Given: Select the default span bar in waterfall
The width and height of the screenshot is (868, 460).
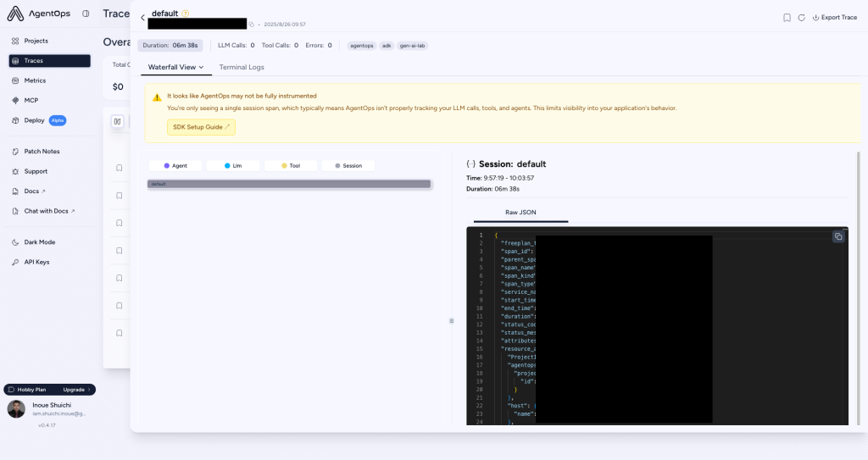Looking at the screenshot, I should tap(289, 184).
